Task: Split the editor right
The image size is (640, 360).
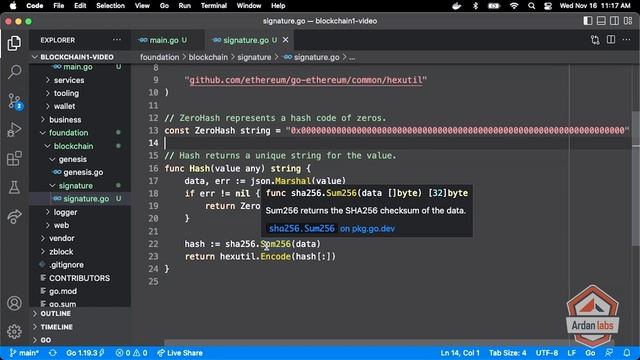Action: [x=611, y=40]
